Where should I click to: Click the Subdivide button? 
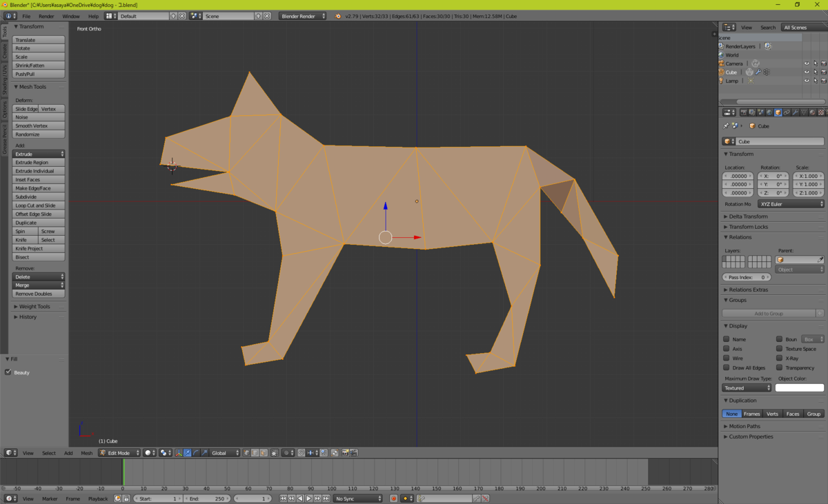pos(39,196)
